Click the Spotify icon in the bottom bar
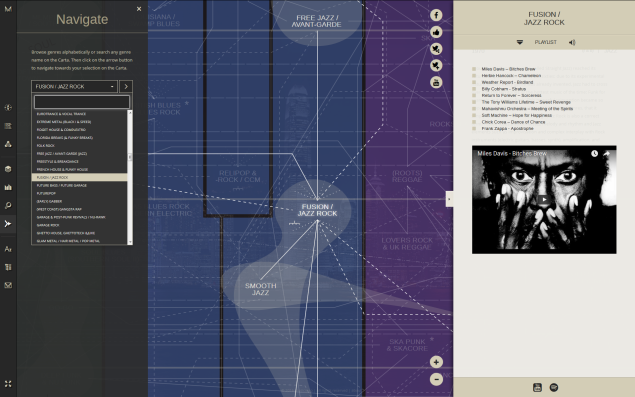Viewport: 635px width, 397px height. 554,388
